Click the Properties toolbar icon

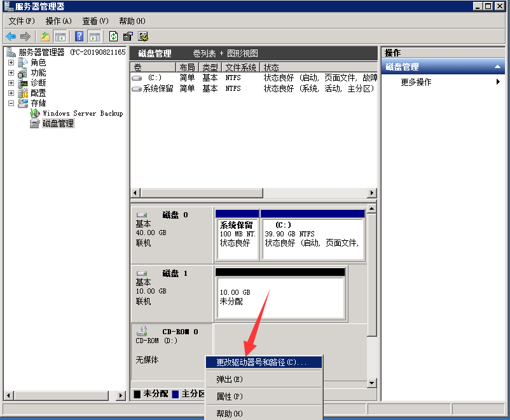(128, 36)
